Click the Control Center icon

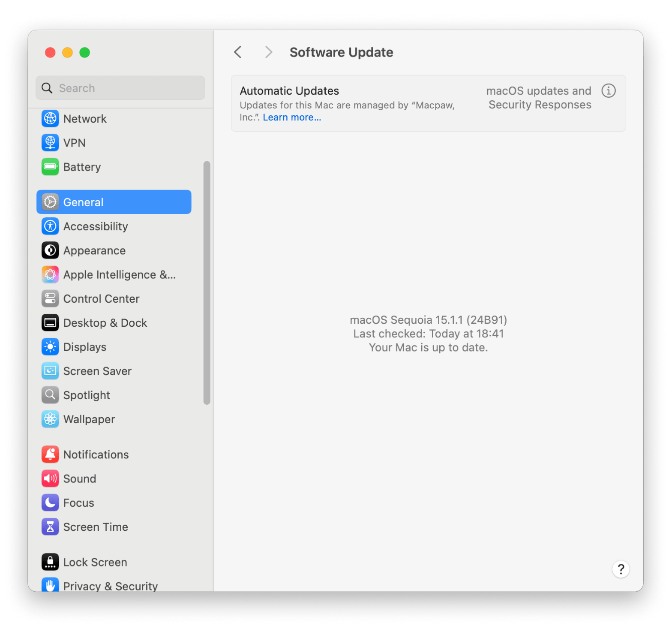click(50, 298)
